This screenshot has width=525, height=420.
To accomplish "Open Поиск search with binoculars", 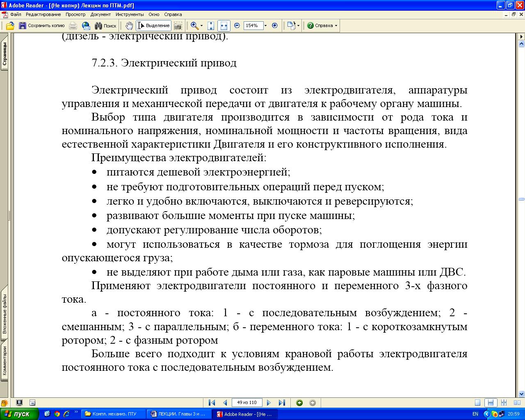I will [105, 25].
